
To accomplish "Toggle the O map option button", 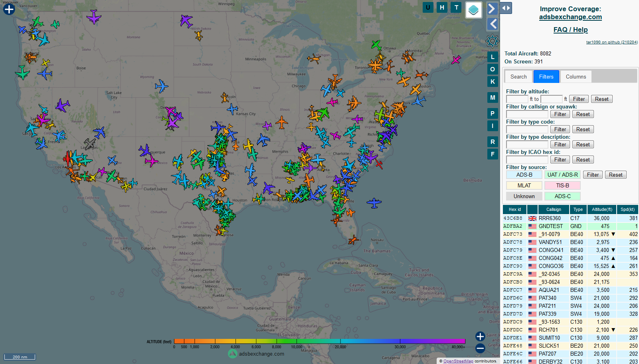I will pos(493,69).
